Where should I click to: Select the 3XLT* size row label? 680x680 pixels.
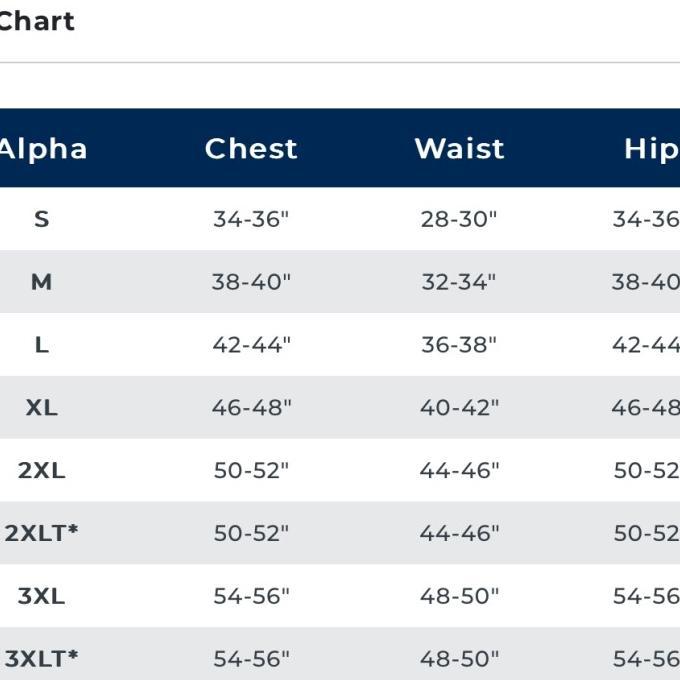[41, 658]
